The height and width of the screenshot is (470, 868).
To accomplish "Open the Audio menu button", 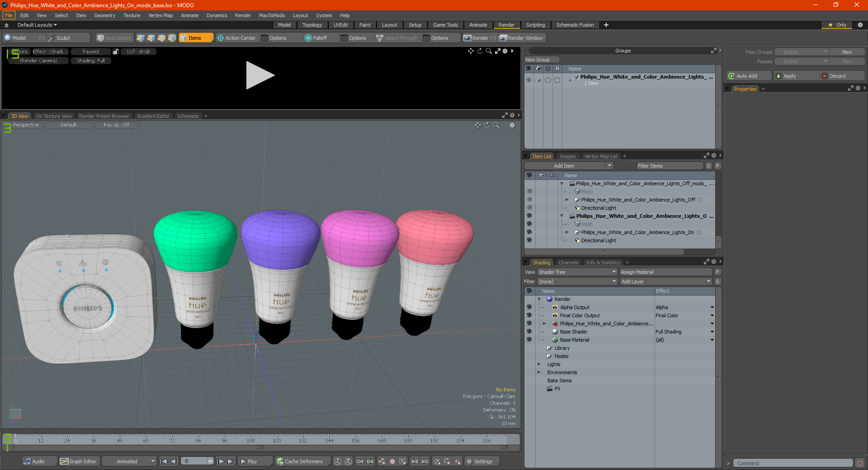I will click(x=39, y=461).
